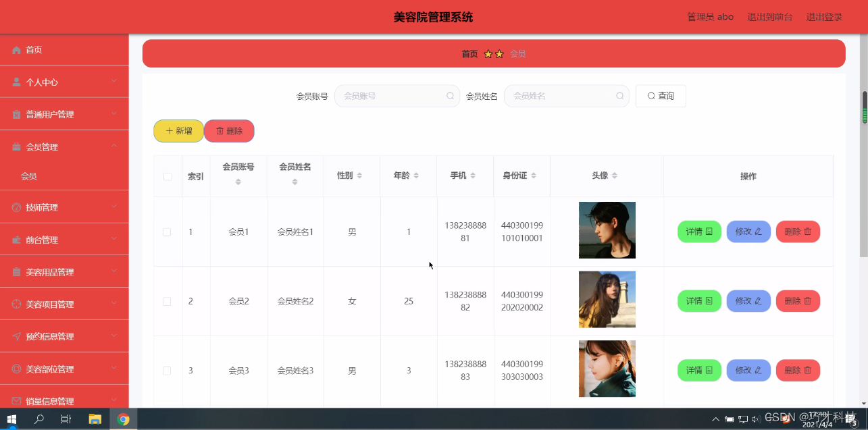This screenshot has width=868, height=430.
Task: Click the icon beside 美容部位管理
Action: pyautogui.click(x=17, y=369)
